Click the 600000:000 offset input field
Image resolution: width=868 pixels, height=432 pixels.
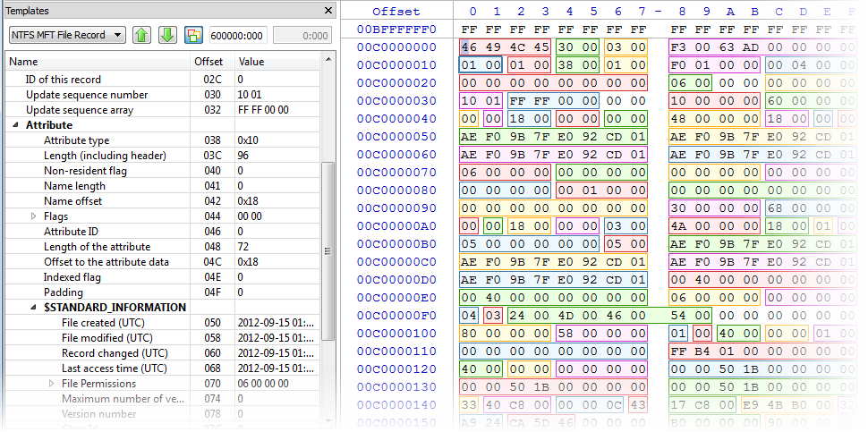click(x=238, y=36)
